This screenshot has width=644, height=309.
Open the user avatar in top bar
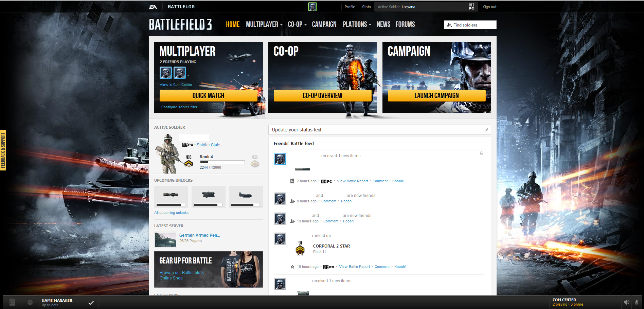click(x=312, y=7)
